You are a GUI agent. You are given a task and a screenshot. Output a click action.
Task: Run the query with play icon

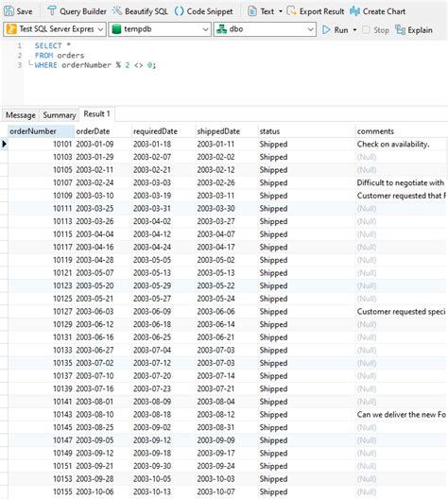326,29
